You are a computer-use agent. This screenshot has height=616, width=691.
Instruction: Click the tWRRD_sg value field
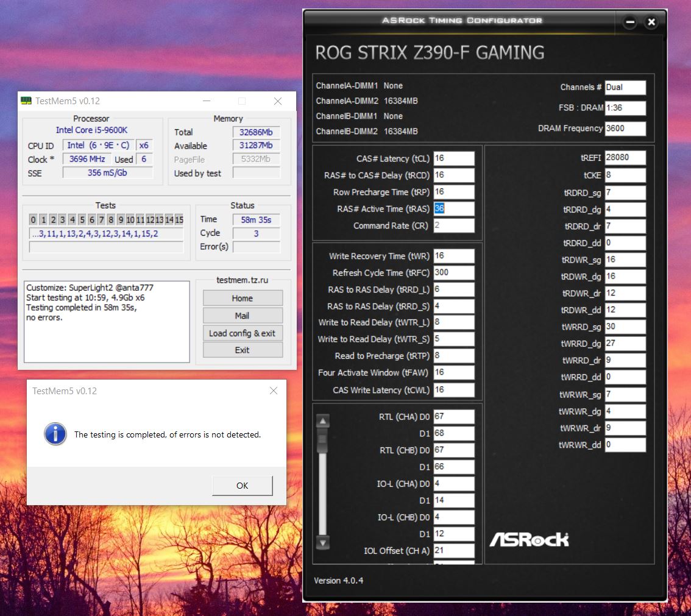click(625, 327)
